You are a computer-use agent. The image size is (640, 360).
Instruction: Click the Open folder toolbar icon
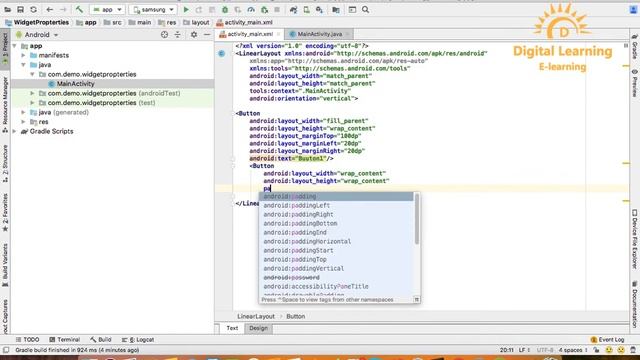[7, 9]
